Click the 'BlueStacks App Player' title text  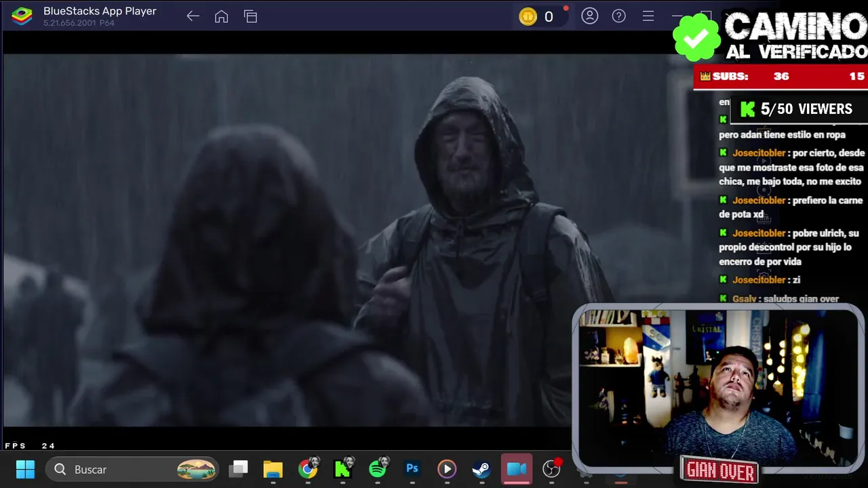100,11
